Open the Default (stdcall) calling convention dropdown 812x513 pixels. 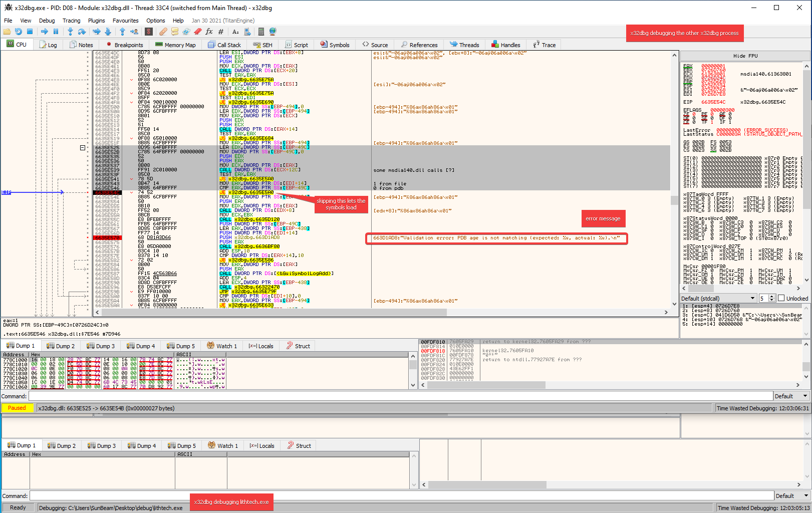(718, 298)
